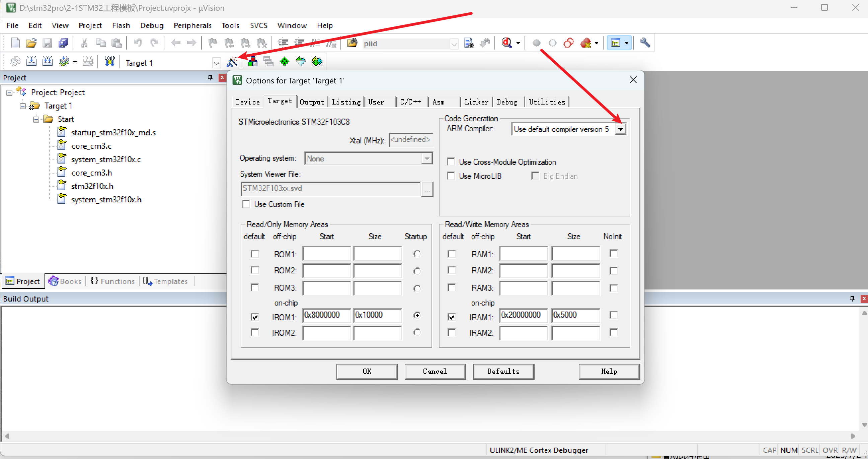Start the debug session icon

tap(506, 43)
